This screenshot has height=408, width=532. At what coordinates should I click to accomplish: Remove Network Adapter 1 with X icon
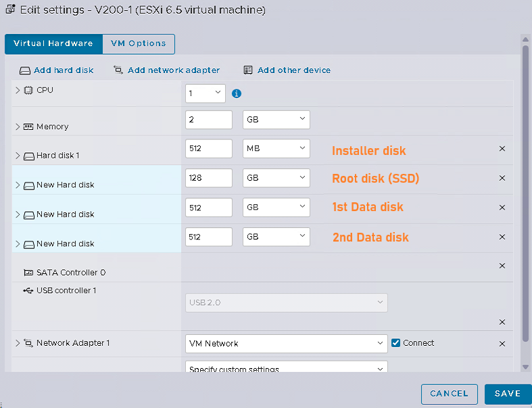(x=502, y=344)
